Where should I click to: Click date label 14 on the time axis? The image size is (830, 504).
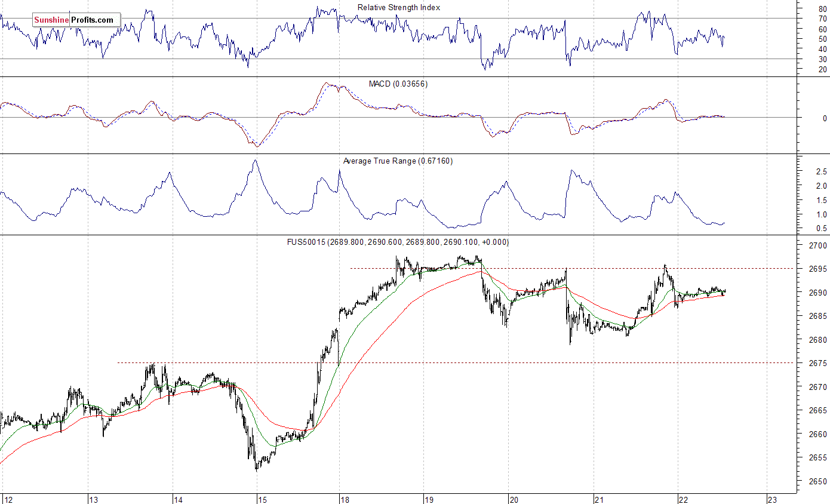click(x=178, y=499)
